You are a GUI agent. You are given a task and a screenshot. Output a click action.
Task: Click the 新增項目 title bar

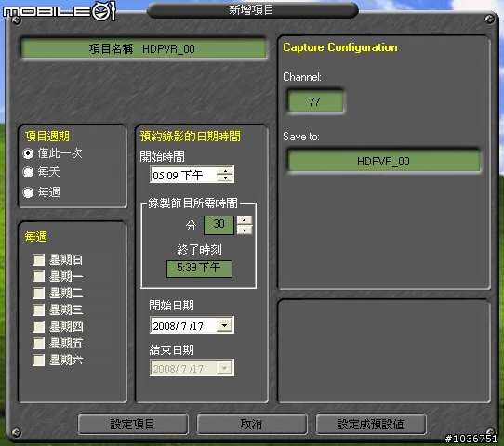pos(252,10)
